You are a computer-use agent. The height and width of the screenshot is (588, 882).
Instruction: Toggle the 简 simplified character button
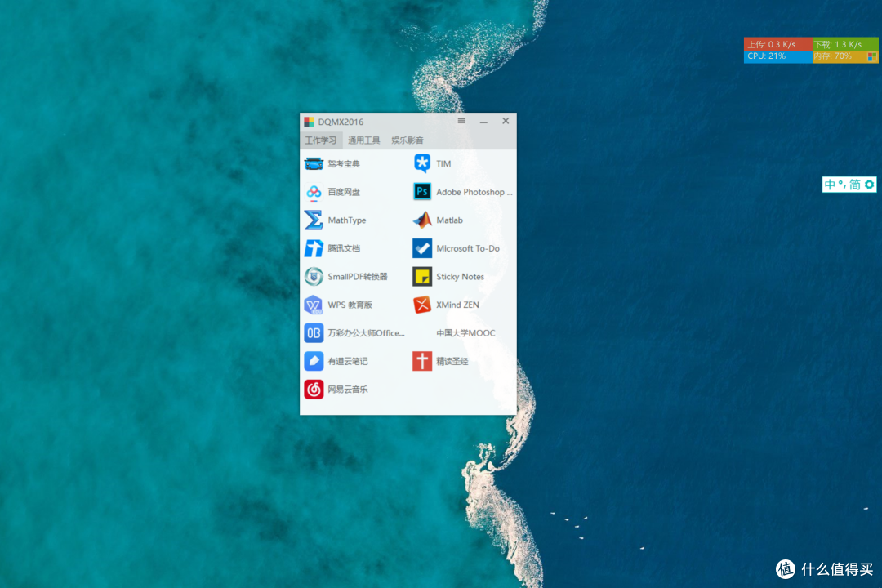[x=855, y=185]
